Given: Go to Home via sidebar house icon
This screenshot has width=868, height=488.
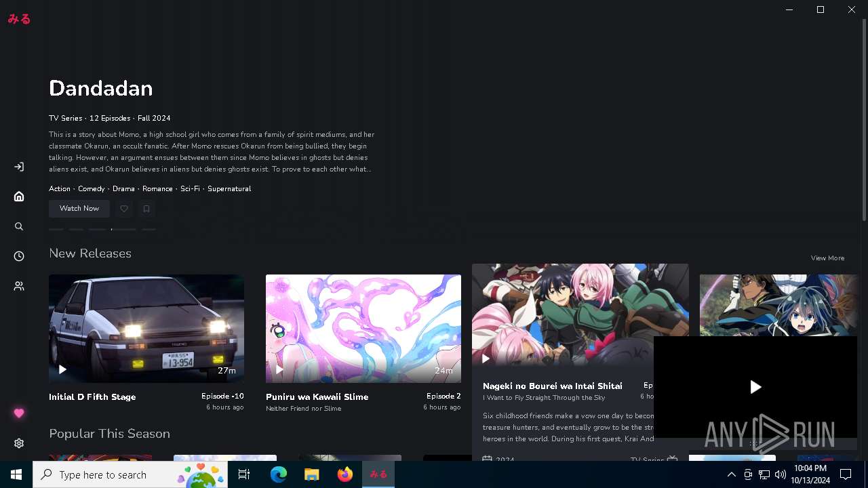Looking at the screenshot, I should (x=19, y=197).
